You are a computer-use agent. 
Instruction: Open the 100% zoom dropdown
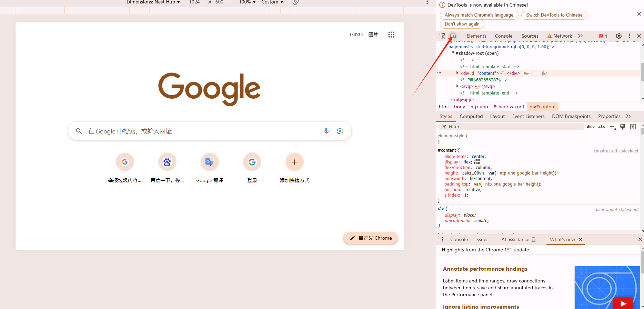coord(247,2)
